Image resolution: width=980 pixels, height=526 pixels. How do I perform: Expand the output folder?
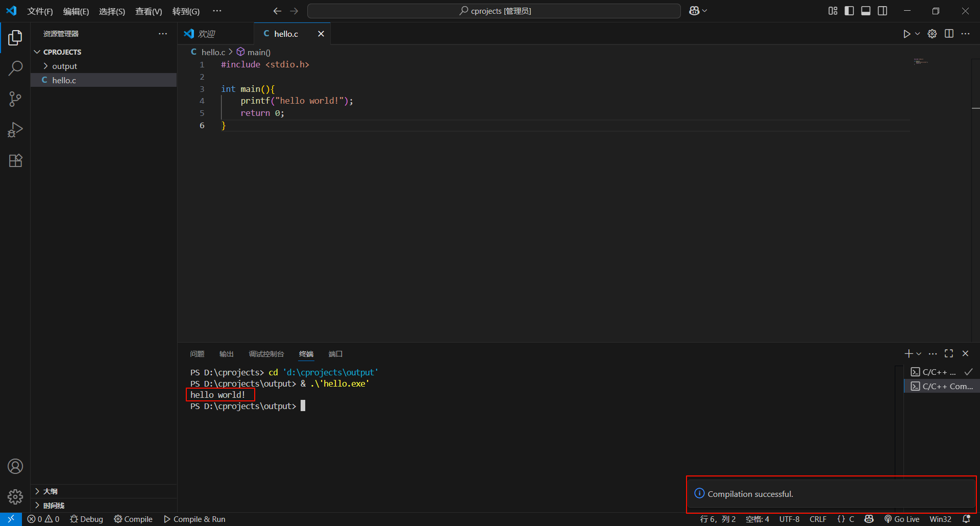coord(64,66)
